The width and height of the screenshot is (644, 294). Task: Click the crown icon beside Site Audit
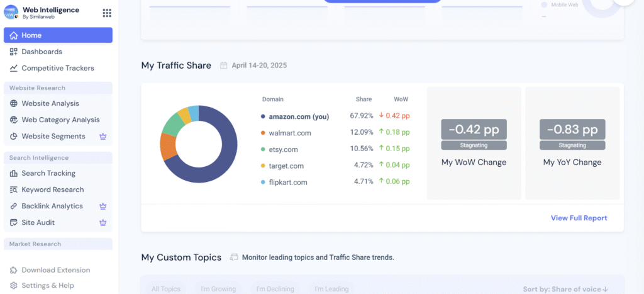pos(103,222)
